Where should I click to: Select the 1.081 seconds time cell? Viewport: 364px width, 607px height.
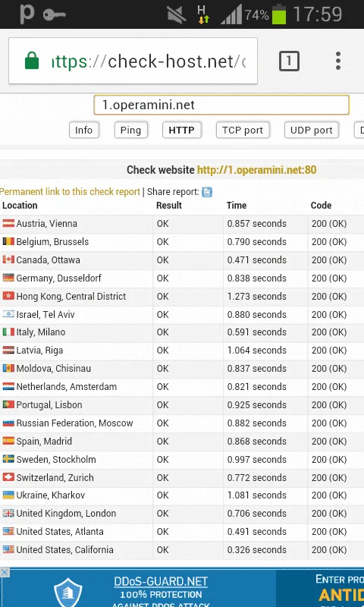click(257, 495)
